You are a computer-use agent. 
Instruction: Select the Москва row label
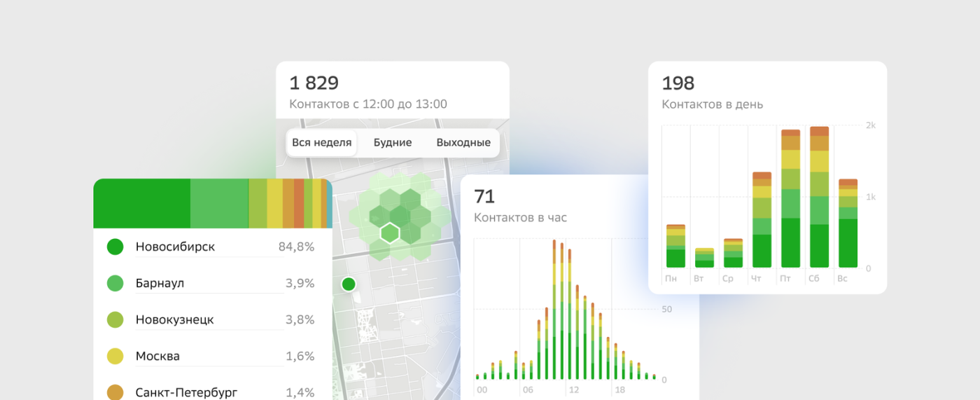click(x=157, y=356)
